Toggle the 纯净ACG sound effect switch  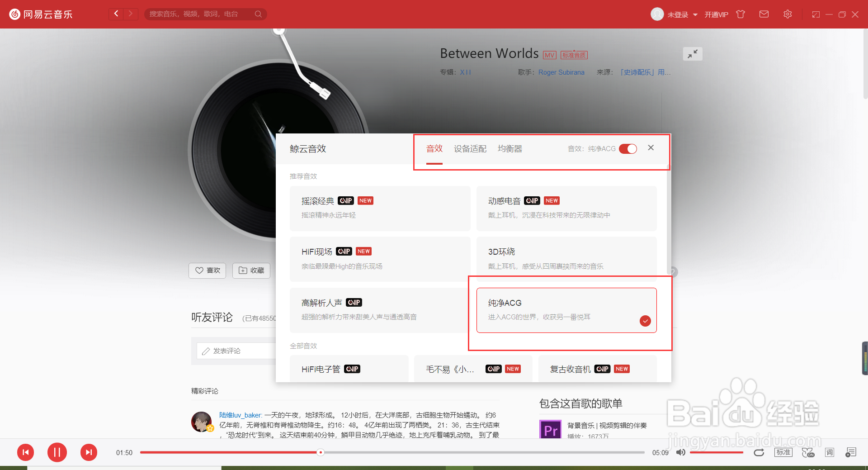(628, 149)
